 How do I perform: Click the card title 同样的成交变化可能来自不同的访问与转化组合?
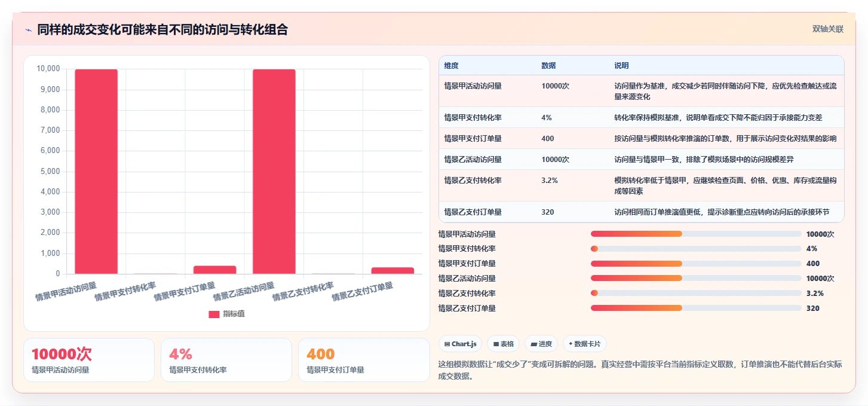coord(162,29)
